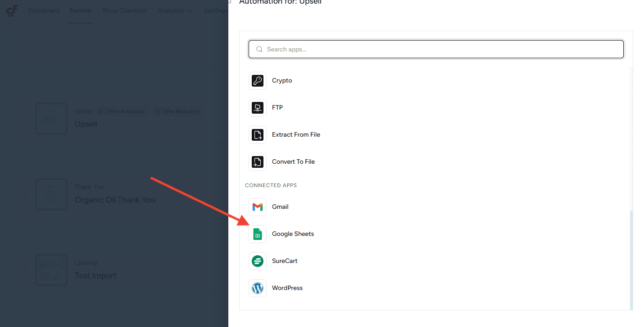This screenshot has width=644, height=327.
Task: Click the Upsell step thumbnail
Action: click(x=51, y=119)
